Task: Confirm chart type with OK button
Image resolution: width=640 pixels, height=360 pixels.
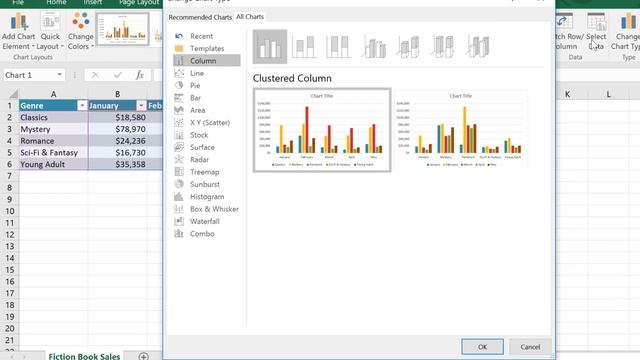Action: [482, 347]
